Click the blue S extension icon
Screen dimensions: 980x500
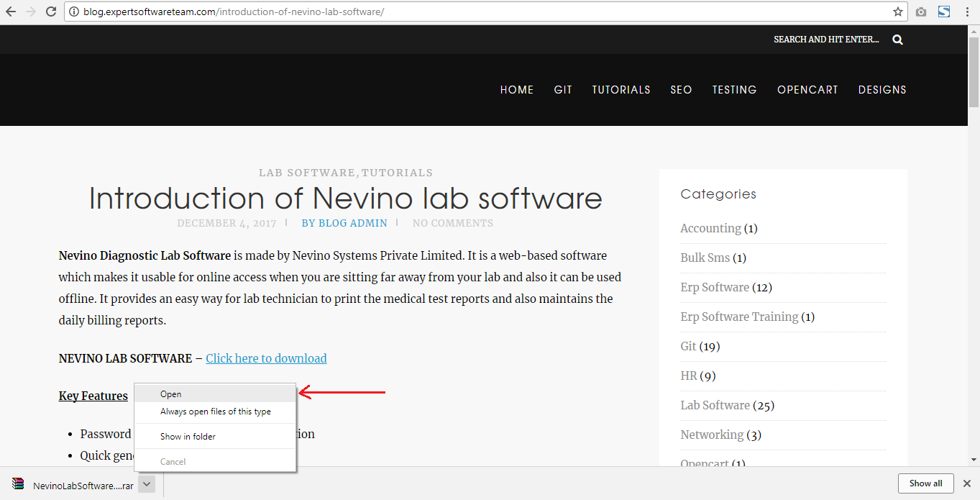tap(944, 12)
